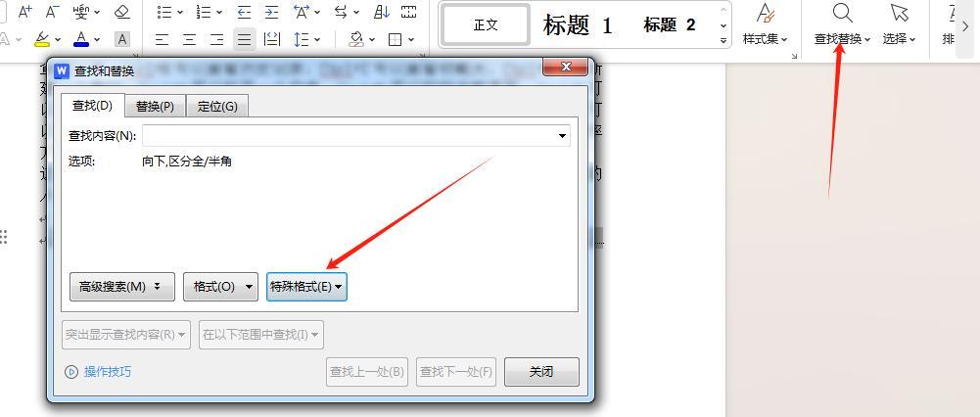The image size is (980, 417).
Task: Align text right
Action: tap(217, 40)
